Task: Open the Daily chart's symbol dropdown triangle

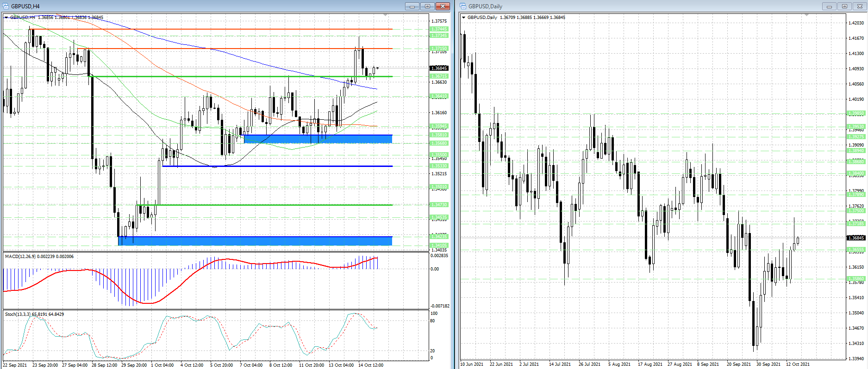Action: click(x=464, y=18)
